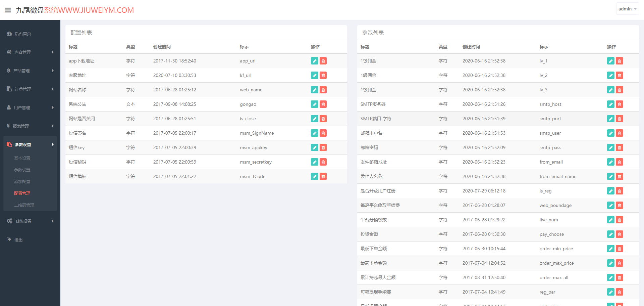
Task: Open 添加配置 submenu item
Action: click(x=22, y=181)
